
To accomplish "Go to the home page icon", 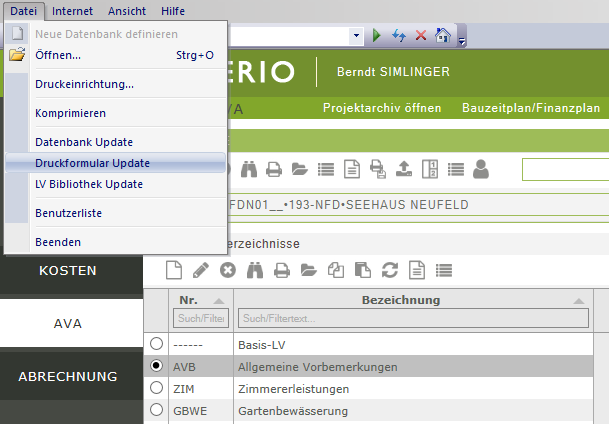I will 443,35.
